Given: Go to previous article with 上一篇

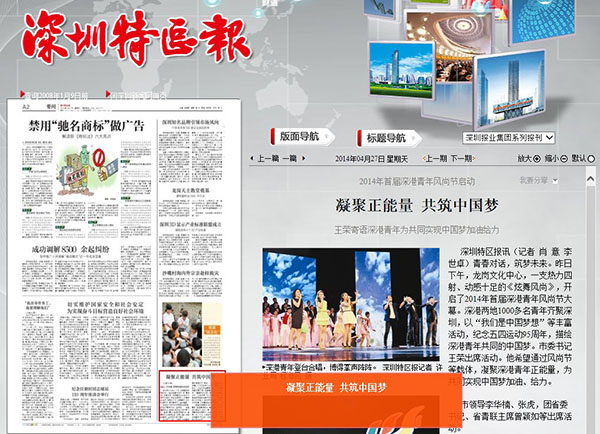Looking at the screenshot, I should point(268,158).
